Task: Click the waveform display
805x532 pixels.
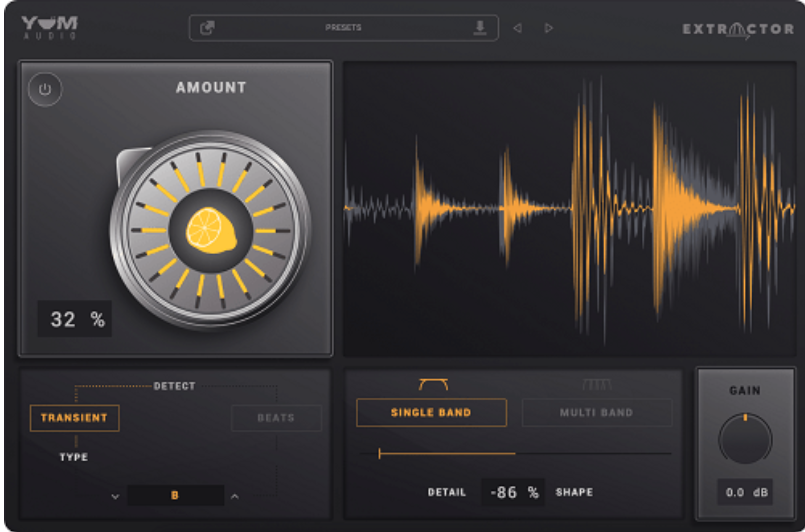Action: [x=569, y=210]
